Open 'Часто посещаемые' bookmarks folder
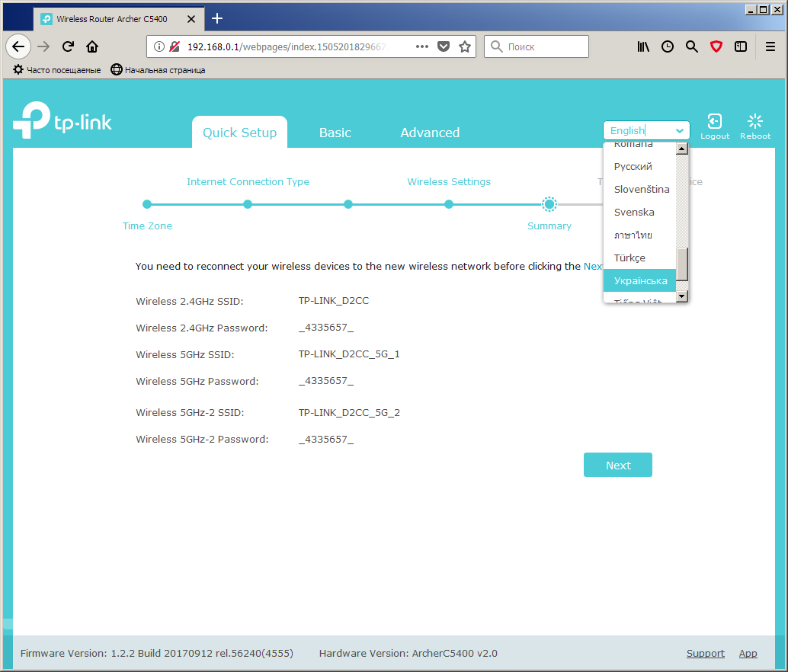 tap(57, 70)
